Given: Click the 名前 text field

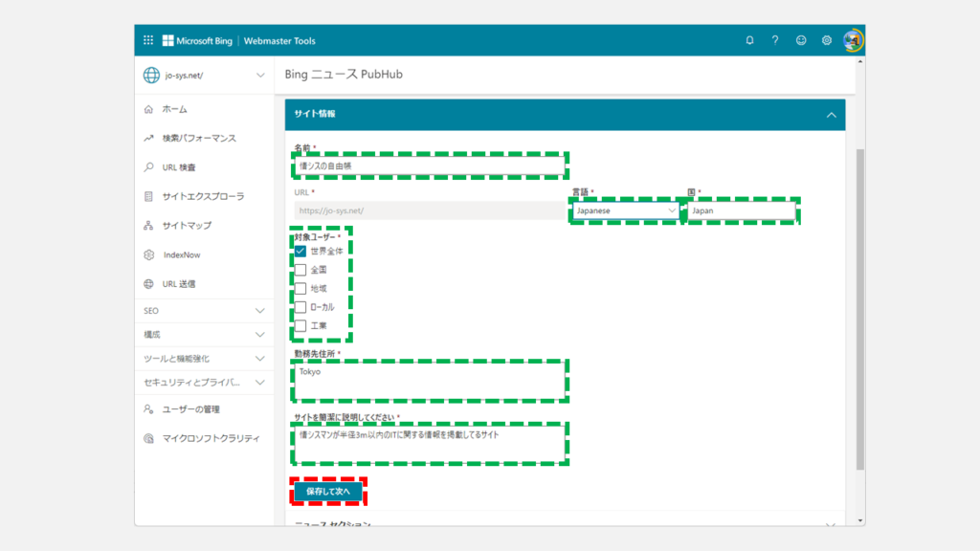Looking at the screenshot, I should (x=429, y=166).
